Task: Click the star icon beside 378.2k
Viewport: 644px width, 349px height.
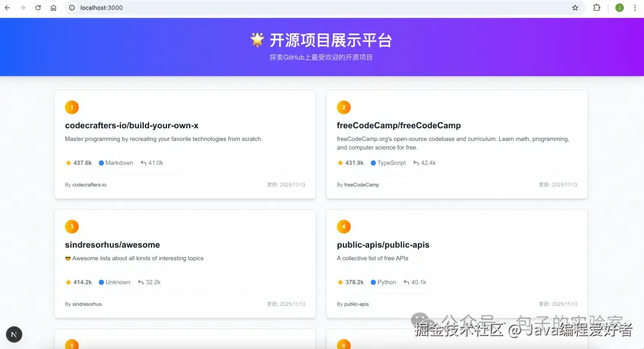Action: (340, 282)
